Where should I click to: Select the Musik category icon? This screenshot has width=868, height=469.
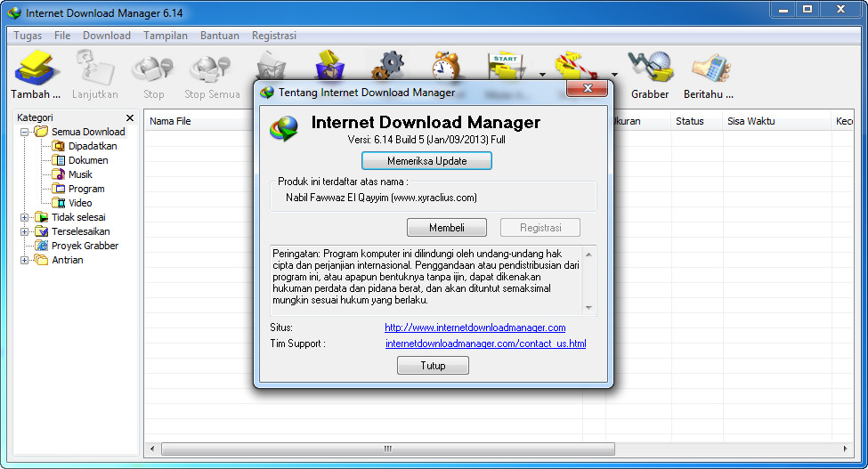[x=58, y=174]
